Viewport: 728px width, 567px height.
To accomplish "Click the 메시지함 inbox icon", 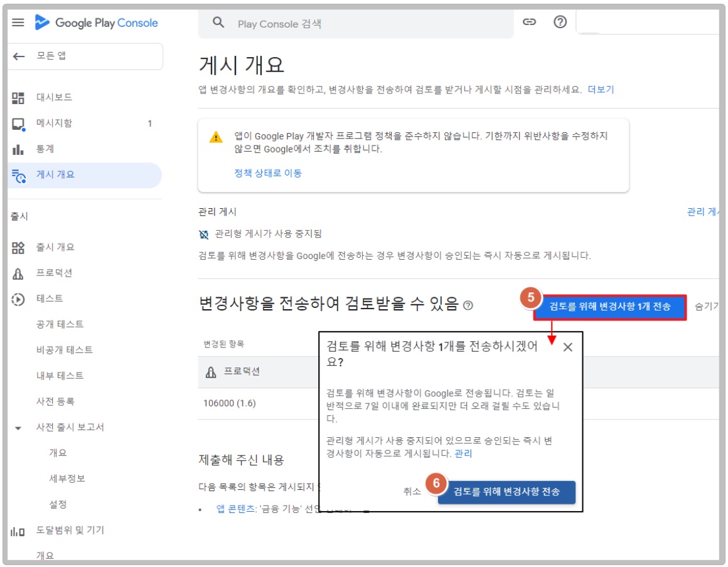I will coord(18,124).
